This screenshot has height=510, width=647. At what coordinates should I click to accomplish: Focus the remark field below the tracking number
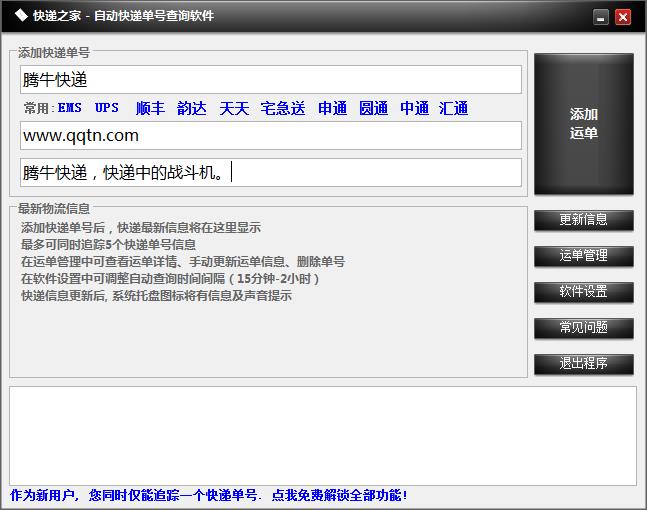click(x=270, y=172)
